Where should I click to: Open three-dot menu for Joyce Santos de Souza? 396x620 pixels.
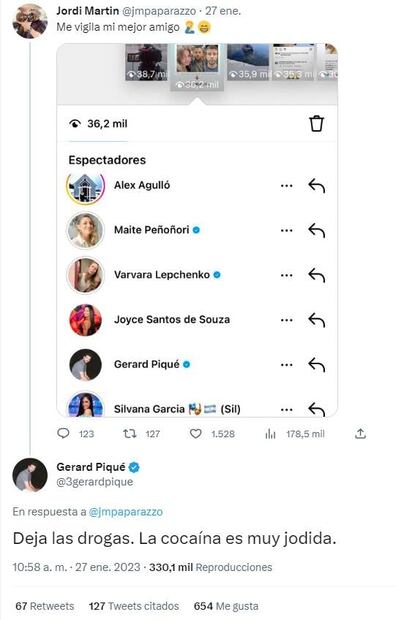(286, 320)
